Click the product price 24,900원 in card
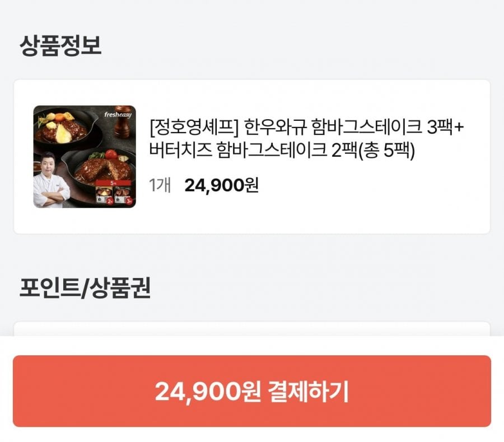Image resolution: width=504 pixels, height=442 pixels. tap(221, 185)
